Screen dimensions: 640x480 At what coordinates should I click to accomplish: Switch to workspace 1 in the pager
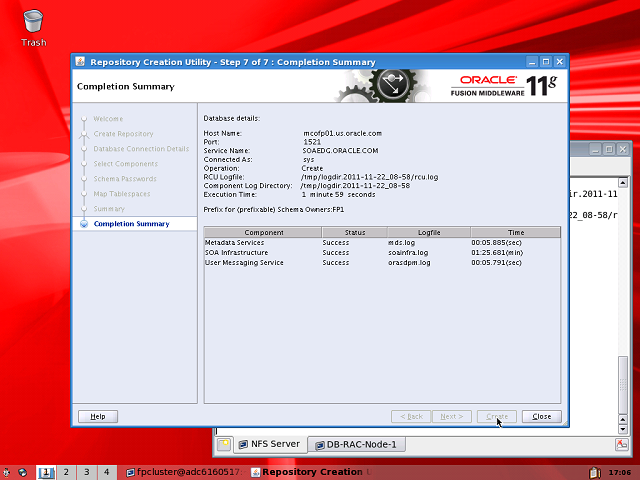click(x=46, y=472)
